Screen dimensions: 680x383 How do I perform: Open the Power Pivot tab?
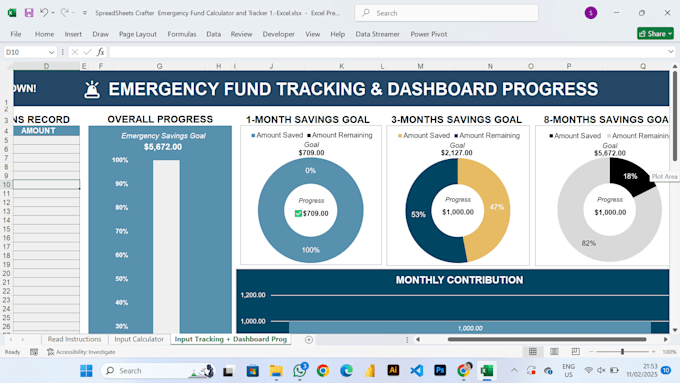(429, 34)
